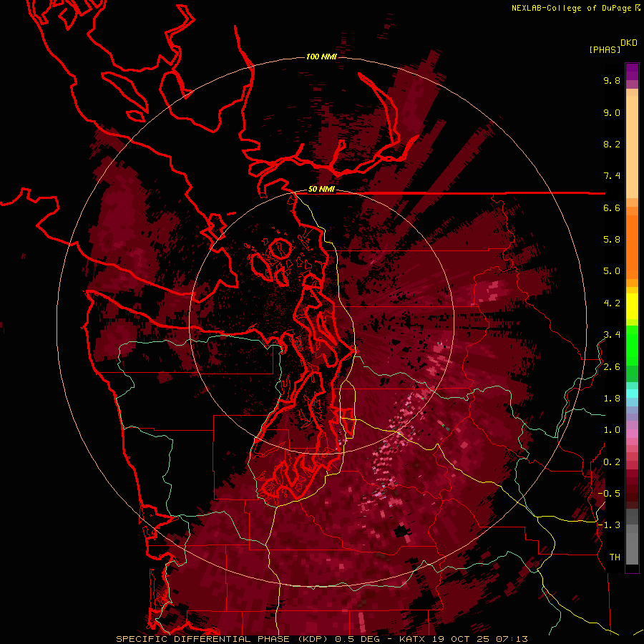
Task: Click the 5.0 value on the scale
Action: tap(612, 271)
